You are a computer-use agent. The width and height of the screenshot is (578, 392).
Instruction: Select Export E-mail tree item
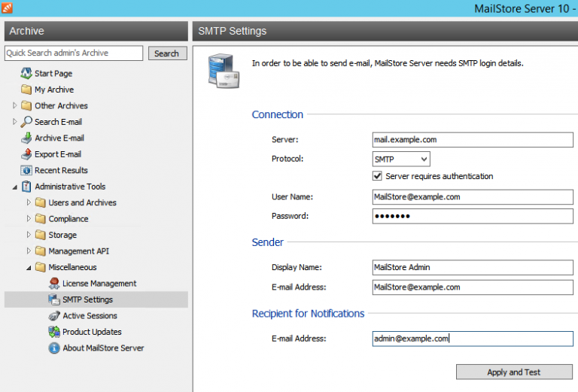(x=58, y=154)
